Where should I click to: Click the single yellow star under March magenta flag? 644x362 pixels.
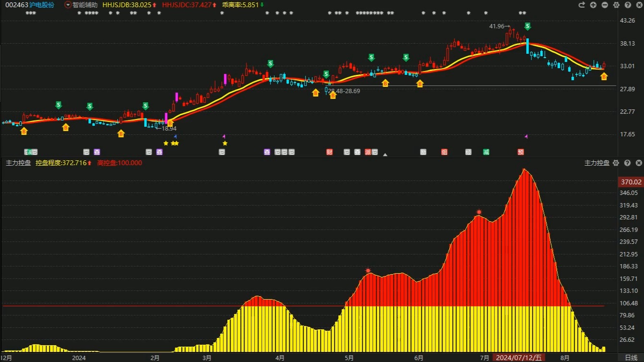point(225,143)
